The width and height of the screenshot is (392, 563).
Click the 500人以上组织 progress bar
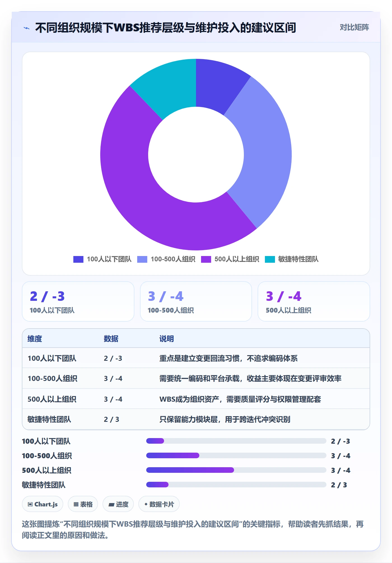[x=236, y=470]
